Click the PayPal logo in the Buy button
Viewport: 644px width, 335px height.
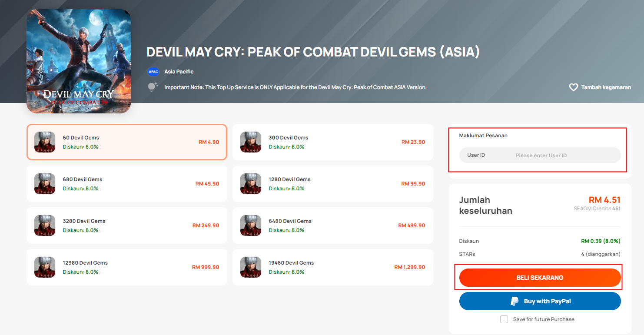(515, 301)
